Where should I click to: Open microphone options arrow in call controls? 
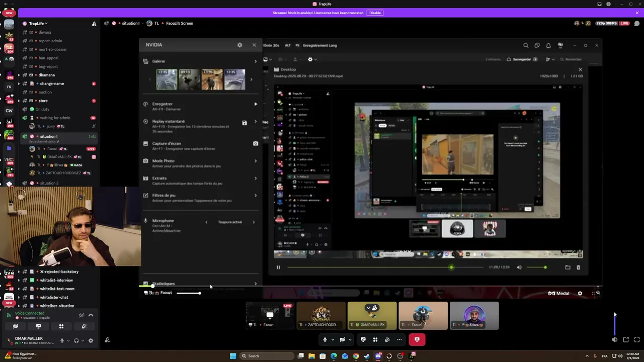tap(333, 340)
